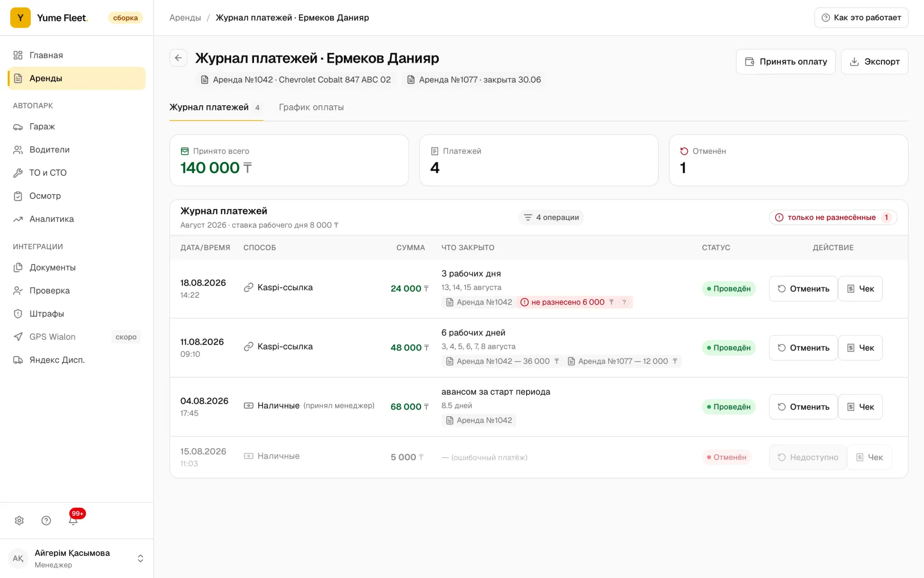
Task: Open Водители section
Action: [77, 150]
